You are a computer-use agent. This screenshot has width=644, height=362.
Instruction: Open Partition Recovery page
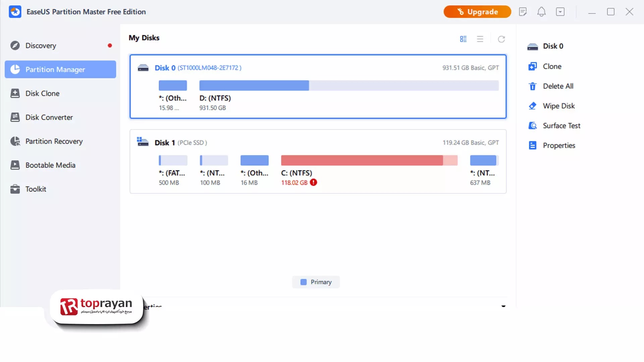pyautogui.click(x=60, y=141)
